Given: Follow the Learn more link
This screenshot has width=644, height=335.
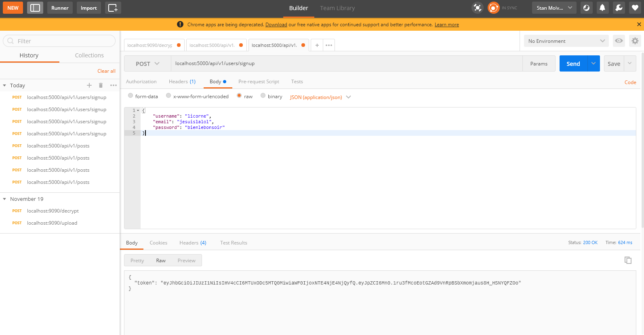Looking at the screenshot, I should tap(446, 25).
